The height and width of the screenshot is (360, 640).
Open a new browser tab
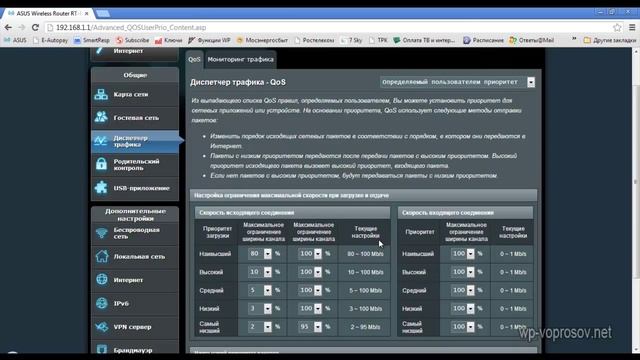pos(103,13)
